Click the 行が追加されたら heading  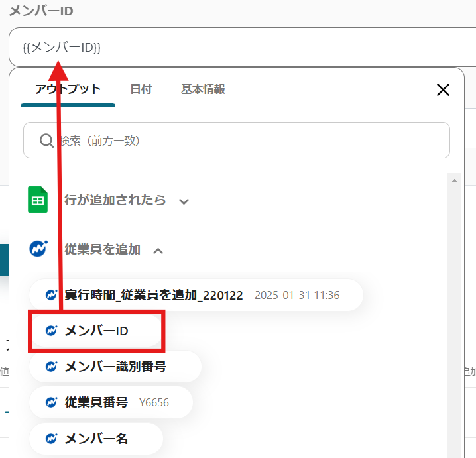(115, 200)
